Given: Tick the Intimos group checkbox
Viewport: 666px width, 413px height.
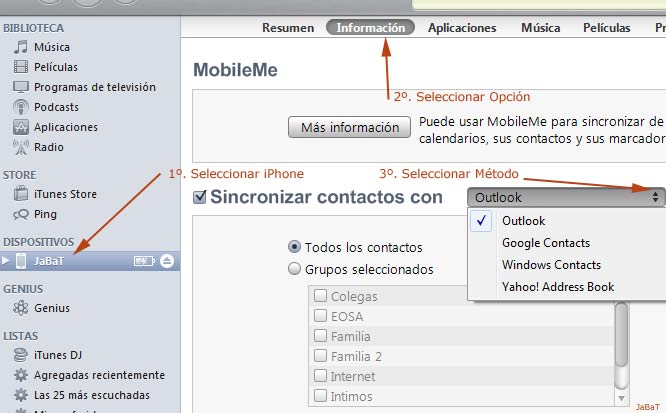Looking at the screenshot, I should (320, 396).
